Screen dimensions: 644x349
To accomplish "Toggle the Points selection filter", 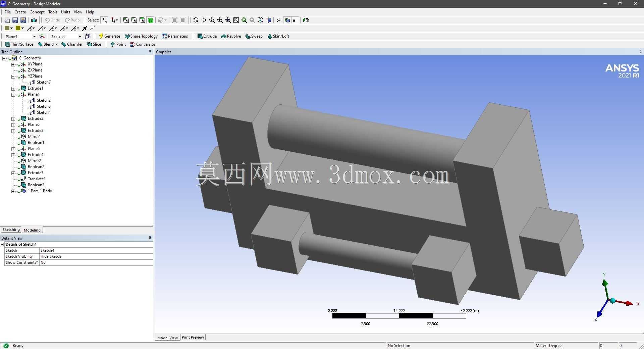I will coord(126,20).
